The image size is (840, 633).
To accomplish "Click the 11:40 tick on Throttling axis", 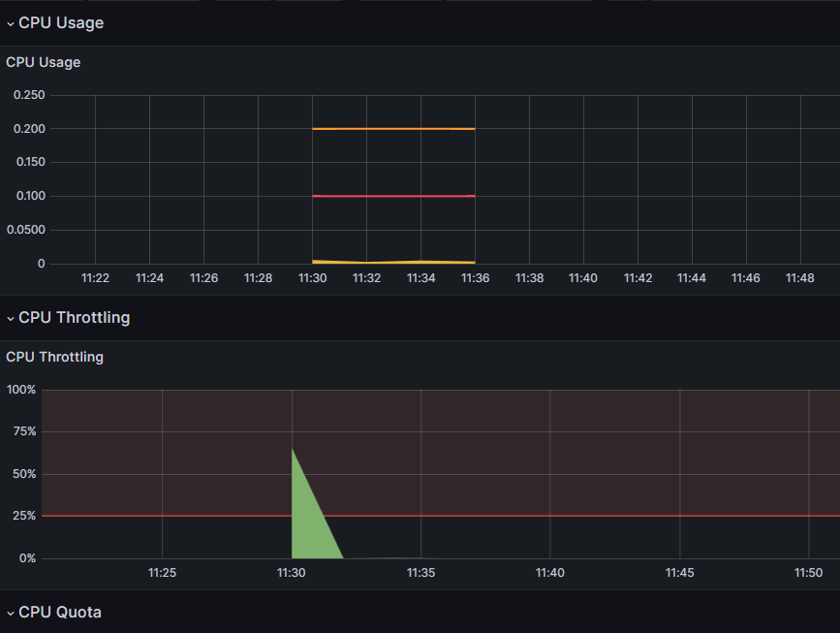I will (x=550, y=573).
